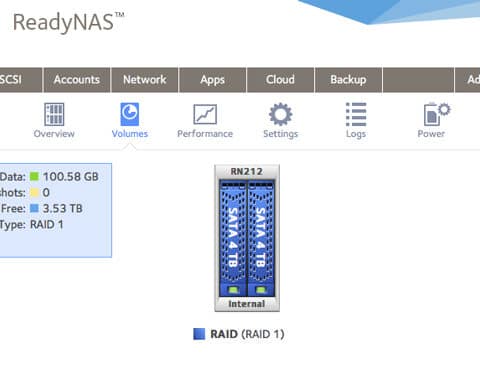Open the Power icon
The image size is (480, 372).
coord(437,114)
